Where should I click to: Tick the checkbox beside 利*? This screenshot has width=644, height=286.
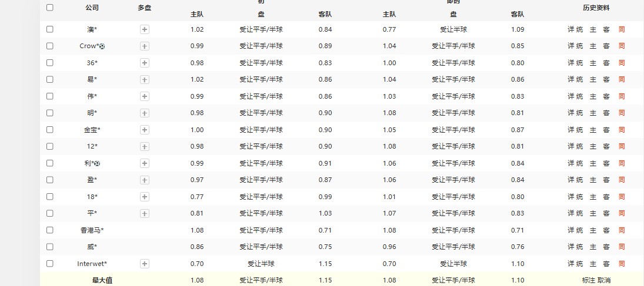coord(49,163)
